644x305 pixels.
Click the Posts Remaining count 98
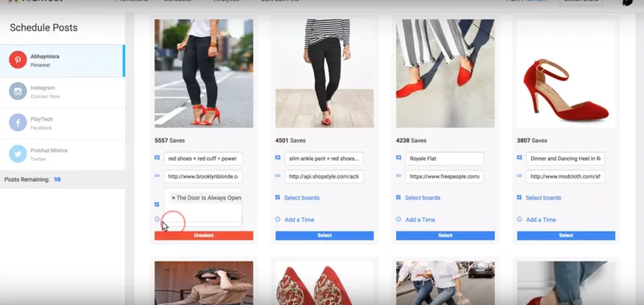click(57, 179)
